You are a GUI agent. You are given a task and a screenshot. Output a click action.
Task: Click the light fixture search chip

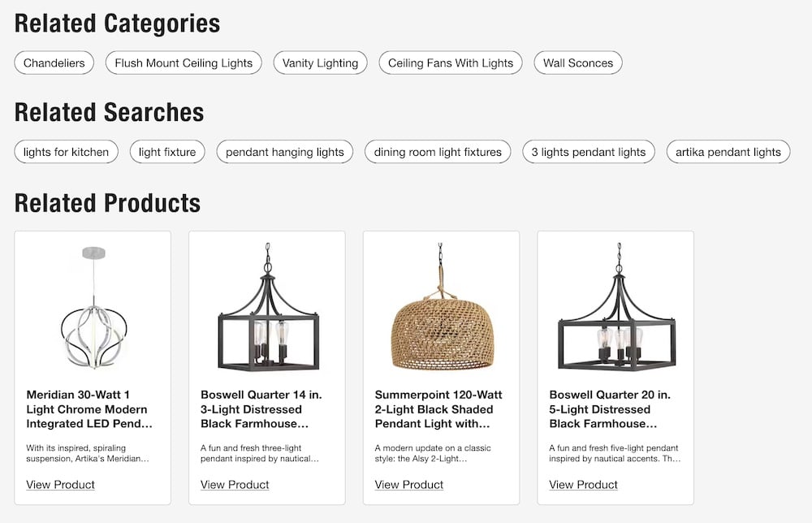167,152
